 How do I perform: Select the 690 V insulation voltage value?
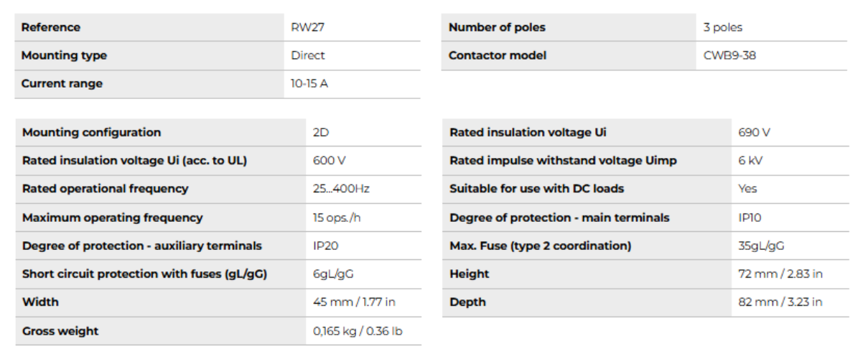click(x=754, y=132)
